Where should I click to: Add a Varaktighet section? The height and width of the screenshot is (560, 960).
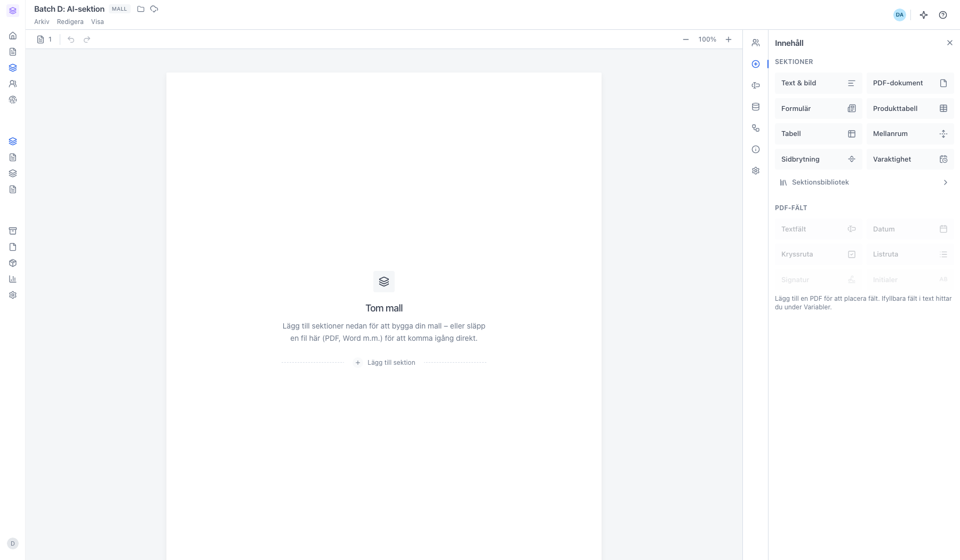pyautogui.click(x=910, y=159)
